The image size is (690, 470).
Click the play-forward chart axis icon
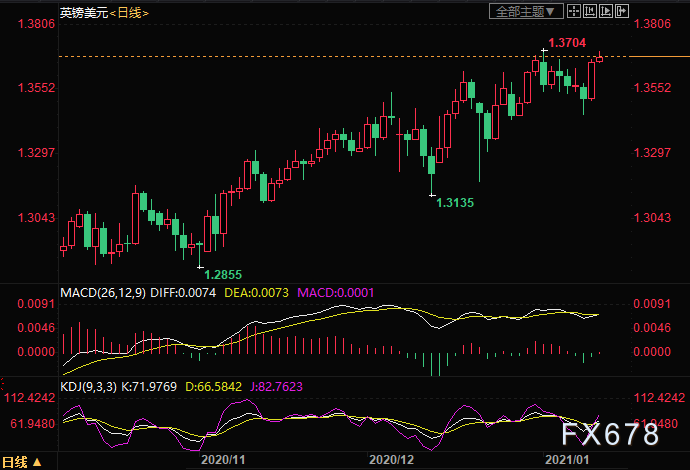[x=606, y=11]
